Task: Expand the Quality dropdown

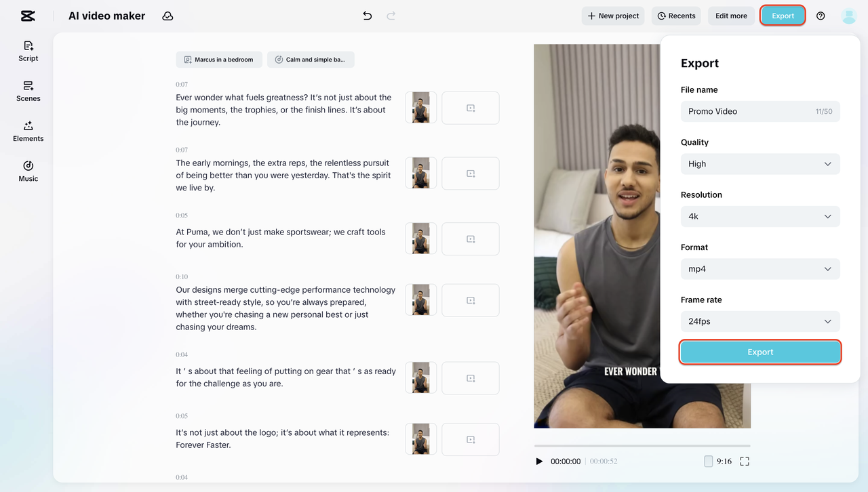Action: (759, 164)
